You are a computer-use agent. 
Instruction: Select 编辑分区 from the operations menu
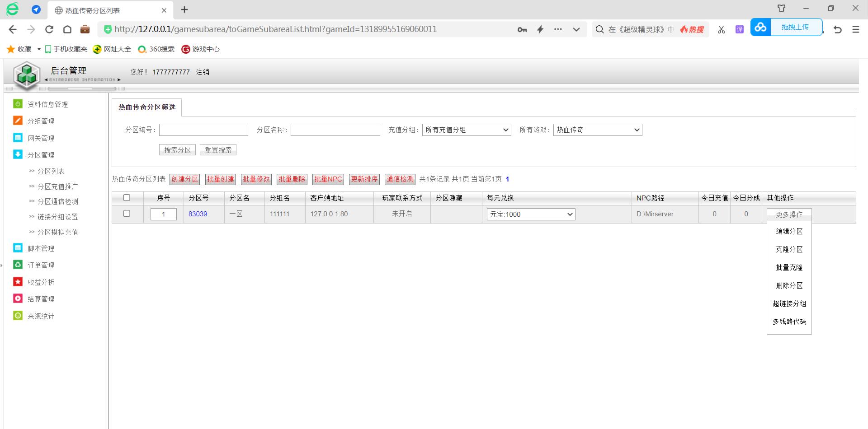coord(789,231)
